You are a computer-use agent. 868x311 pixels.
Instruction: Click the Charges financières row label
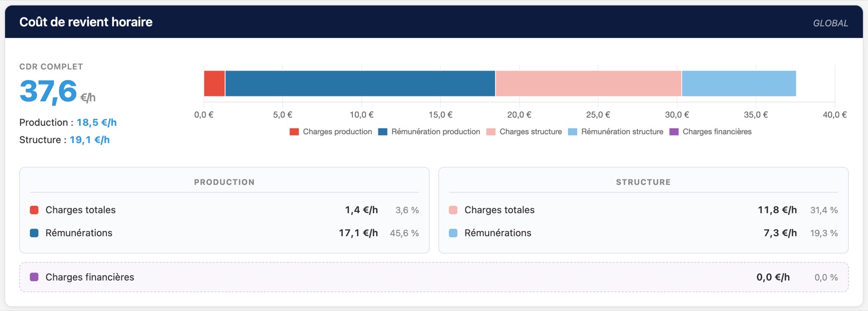[x=90, y=277]
